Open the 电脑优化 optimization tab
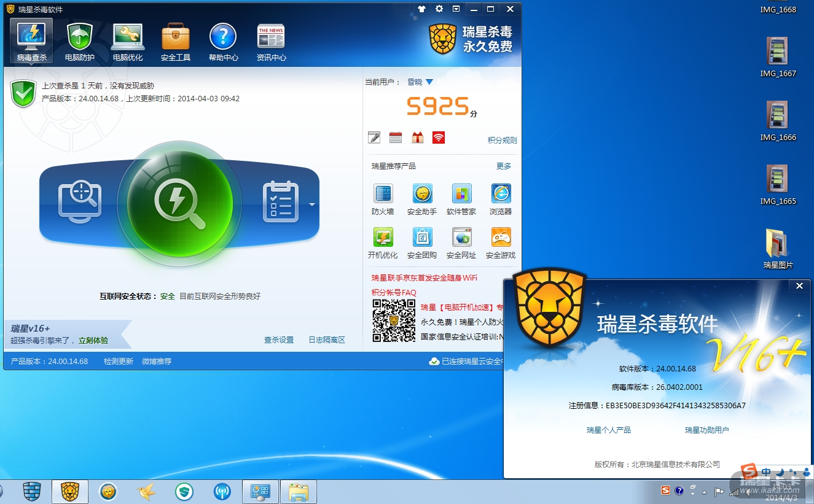 (128, 41)
